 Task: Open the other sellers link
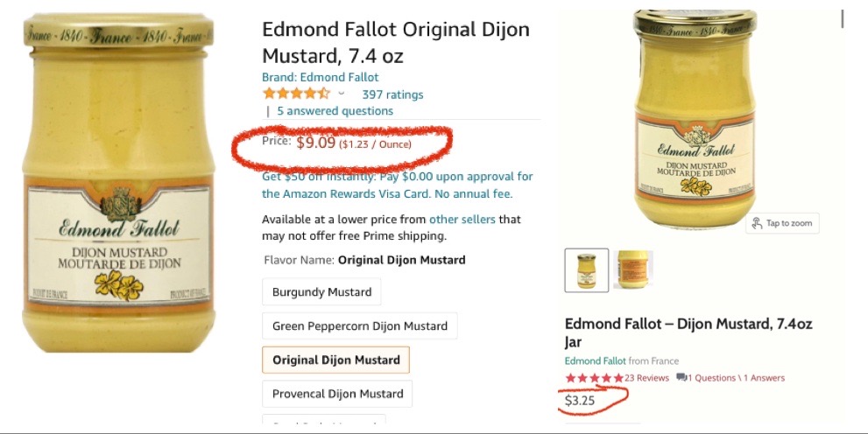tap(462, 219)
